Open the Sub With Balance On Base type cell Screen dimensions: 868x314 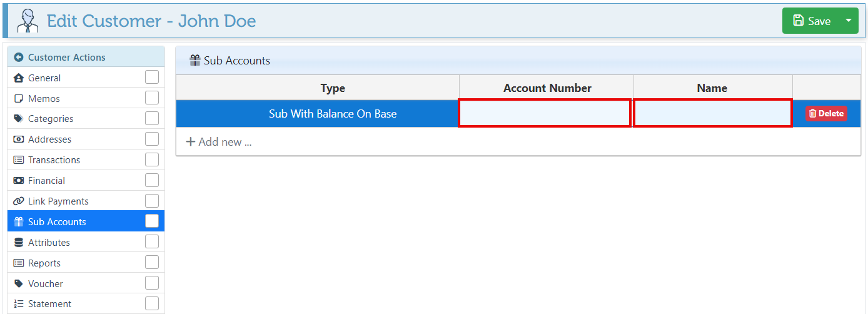click(332, 114)
